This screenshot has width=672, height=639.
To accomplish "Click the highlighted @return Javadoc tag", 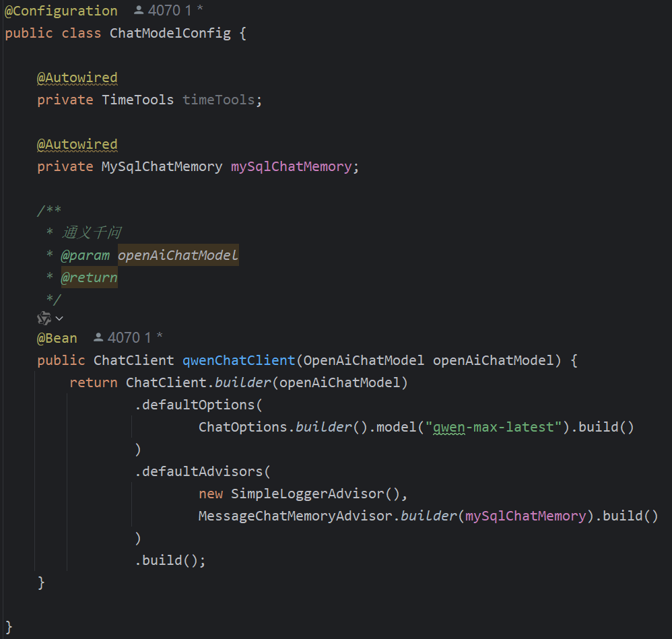I will point(89,277).
